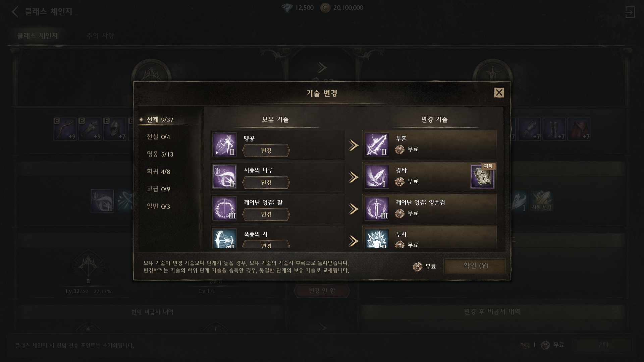Viewport: 644px width, 362px height.
Task: Select the 투혼 target skill icon
Action: pyautogui.click(x=377, y=145)
